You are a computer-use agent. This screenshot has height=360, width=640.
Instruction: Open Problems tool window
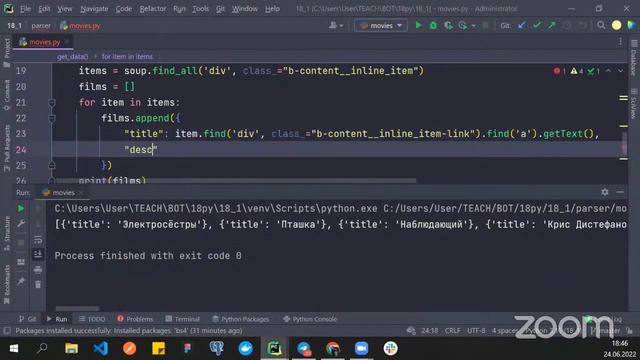pos(135,319)
